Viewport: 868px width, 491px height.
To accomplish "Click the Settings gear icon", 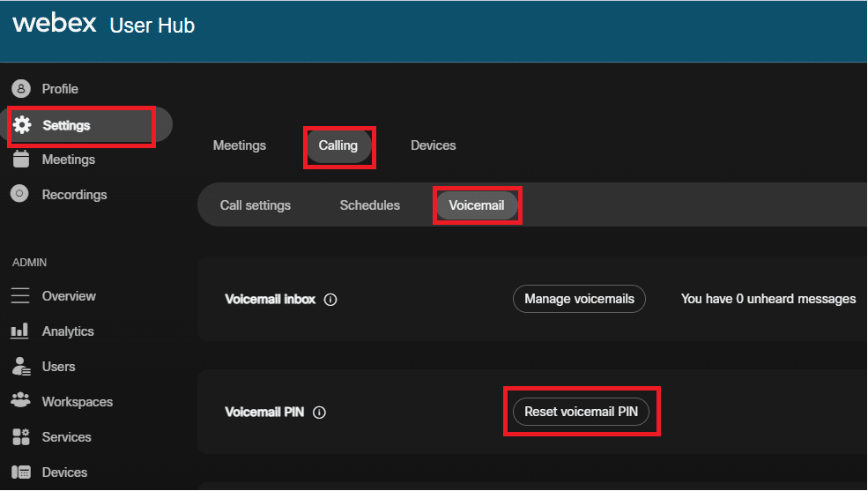I will click(x=22, y=125).
